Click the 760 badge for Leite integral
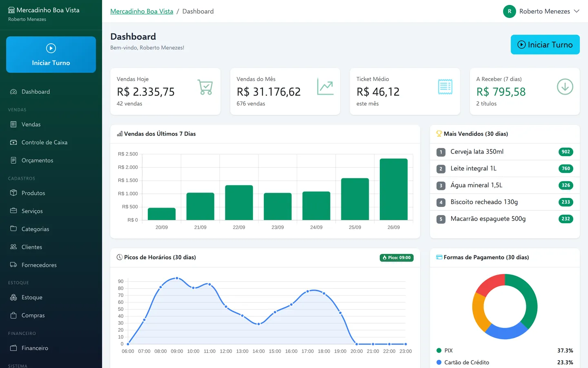Screen dimensions: 588x368 point(566,168)
